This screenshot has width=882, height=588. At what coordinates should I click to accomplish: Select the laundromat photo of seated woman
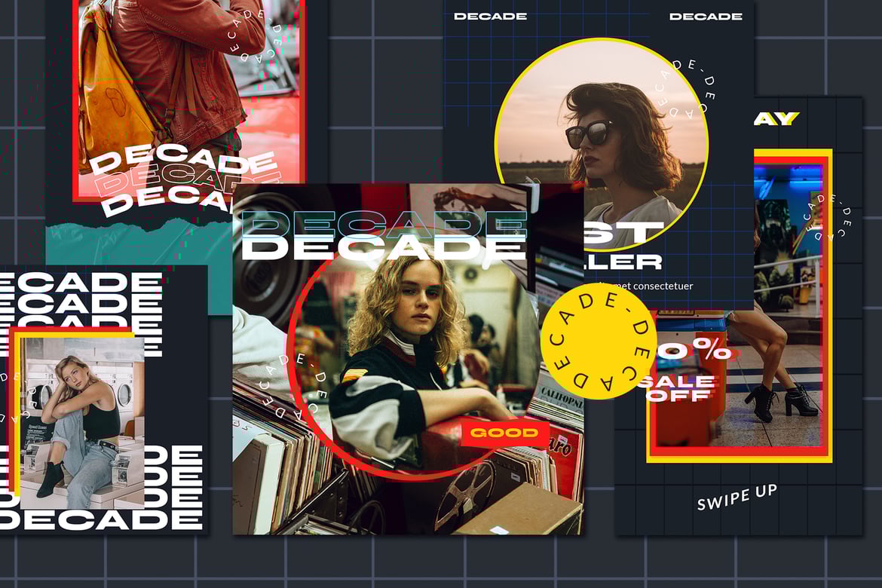point(83,423)
